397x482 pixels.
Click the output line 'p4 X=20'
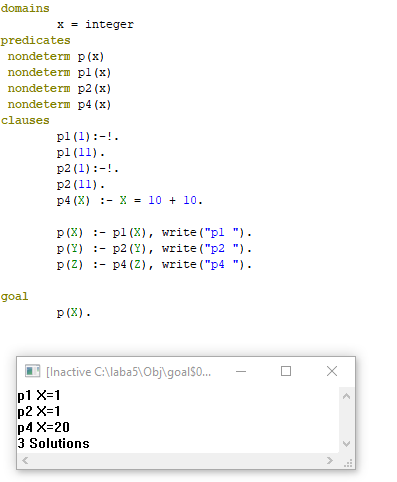[x=44, y=427]
